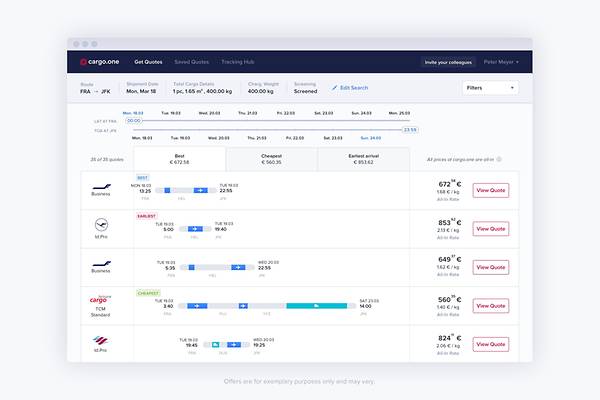Click the teal truck segment in TCM route
Image resolution: width=600 pixels, height=400 pixels.
316,305
